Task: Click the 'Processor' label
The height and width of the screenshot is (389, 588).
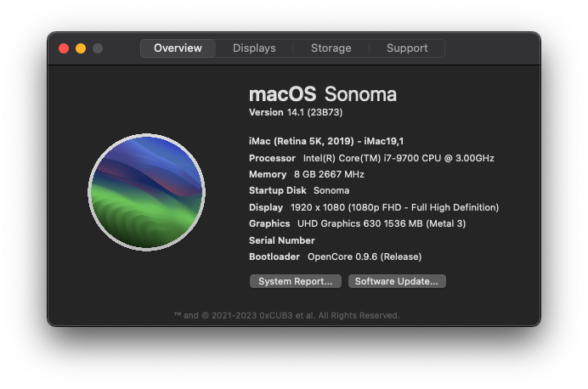Action: 272,158
